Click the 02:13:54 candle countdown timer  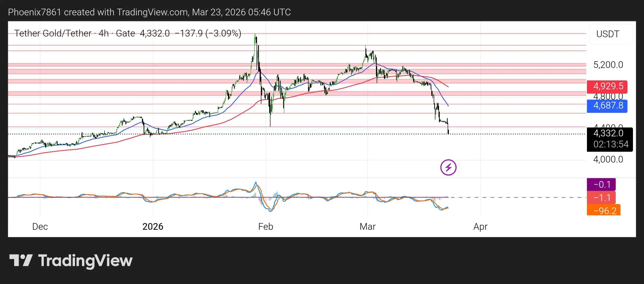coord(610,144)
